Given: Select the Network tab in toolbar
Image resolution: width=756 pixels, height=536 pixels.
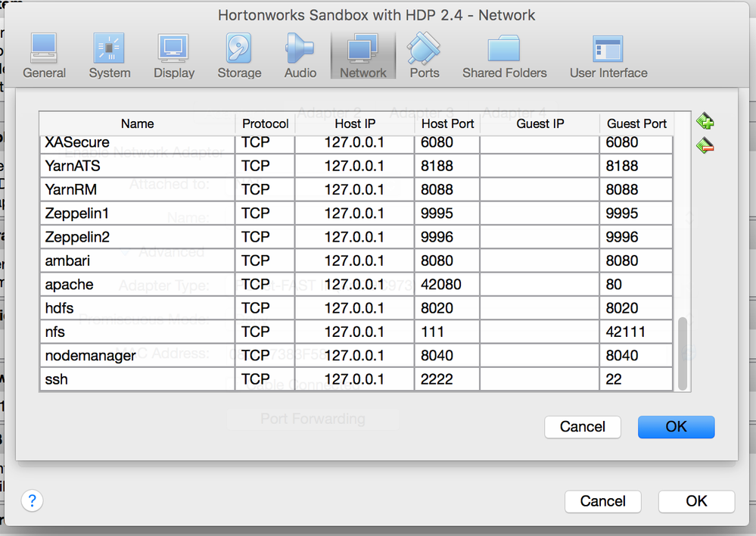Looking at the screenshot, I should click(363, 55).
